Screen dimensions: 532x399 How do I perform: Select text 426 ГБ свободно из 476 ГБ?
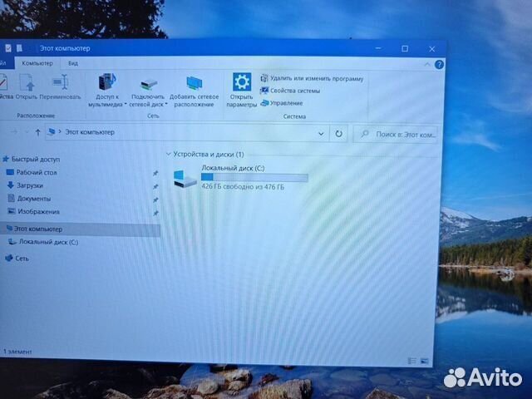243,187
